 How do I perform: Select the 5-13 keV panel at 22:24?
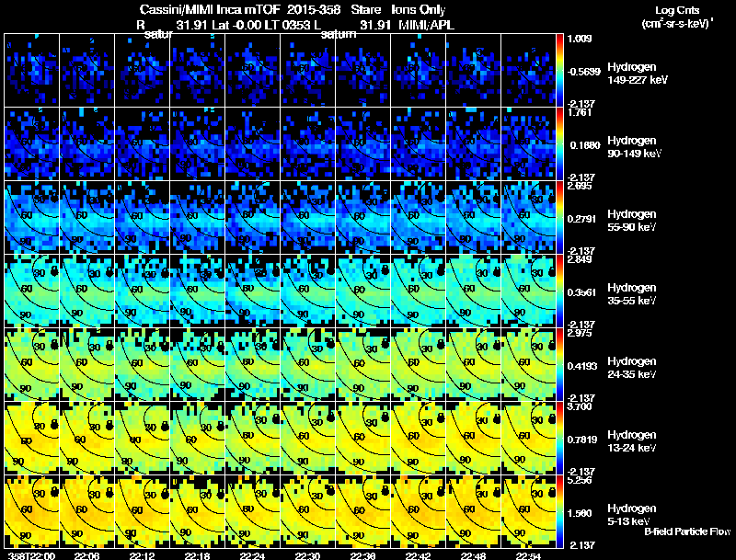click(x=252, y=512)
